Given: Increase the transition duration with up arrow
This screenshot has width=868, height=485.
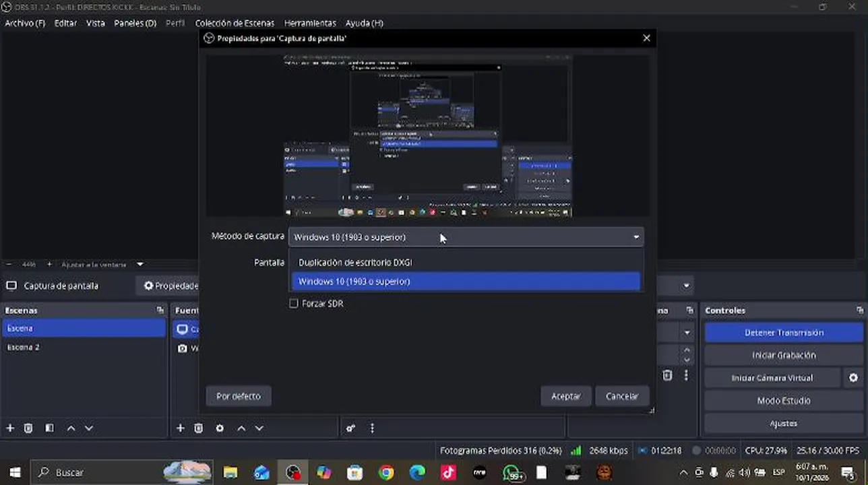Looking at the screenshot, I should (687, 350).
